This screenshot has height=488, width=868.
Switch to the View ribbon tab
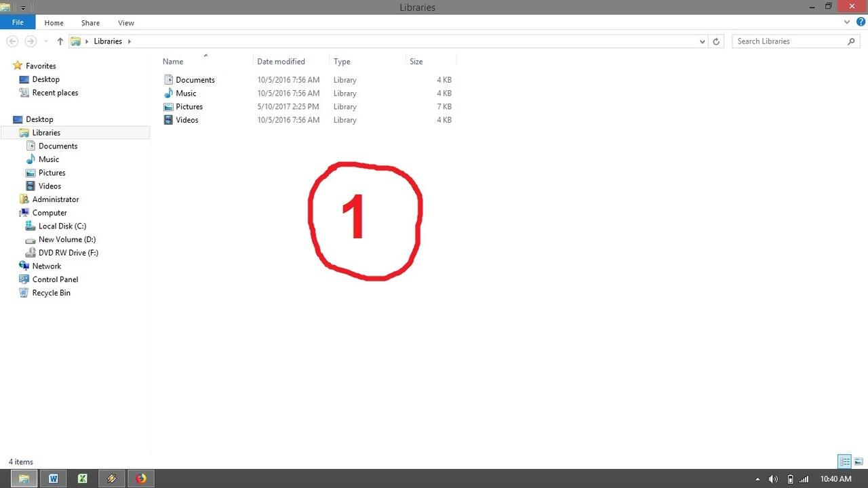tap(126, 23)
